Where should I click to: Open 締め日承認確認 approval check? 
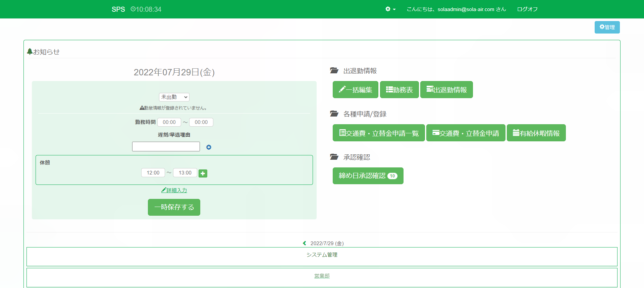point(368,176)
